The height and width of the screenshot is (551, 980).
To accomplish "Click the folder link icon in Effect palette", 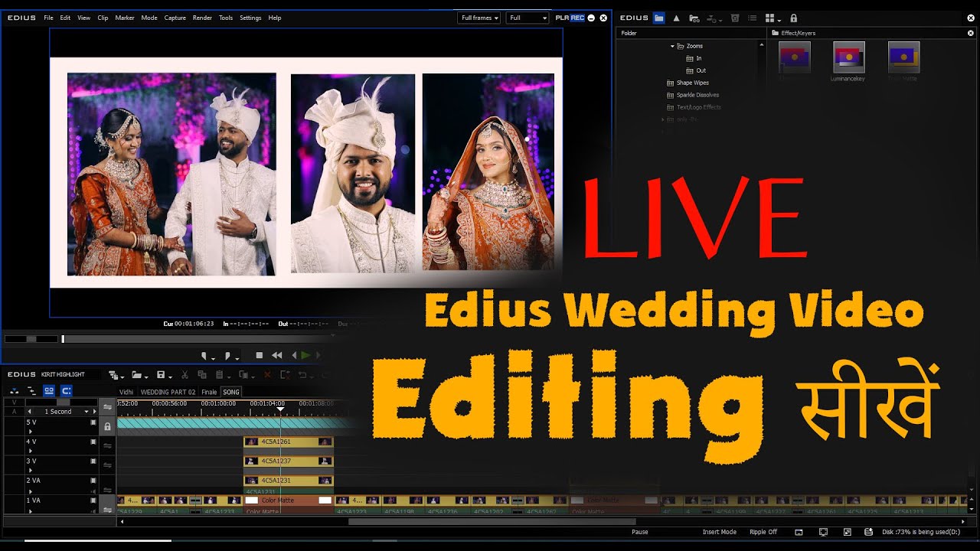I will tap(694, 18).
